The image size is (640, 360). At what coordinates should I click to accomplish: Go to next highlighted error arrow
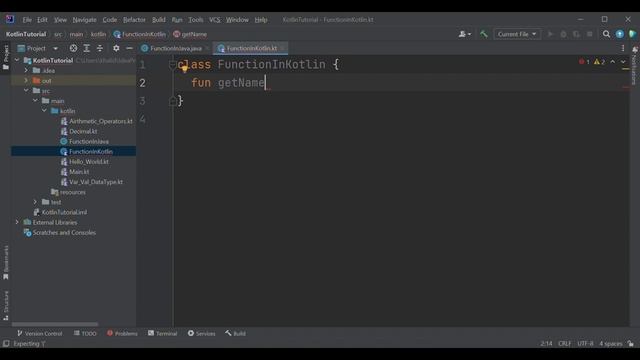(623, 62)
